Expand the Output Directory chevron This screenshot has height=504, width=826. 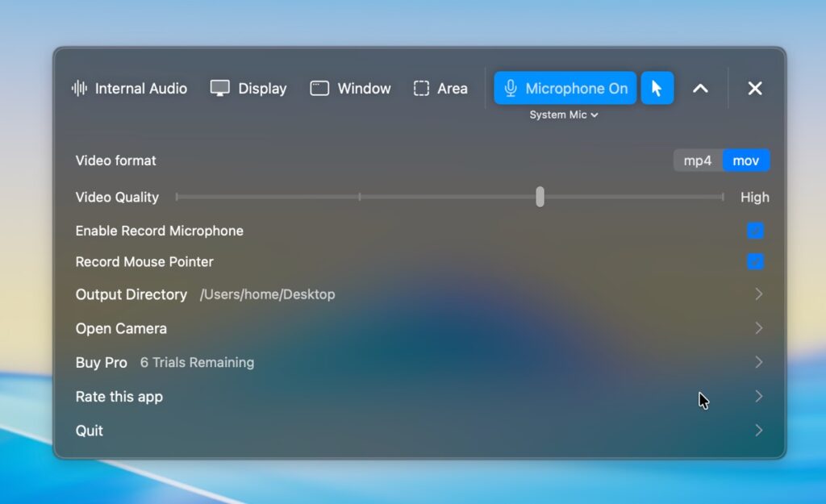click(x=758, y=294)
